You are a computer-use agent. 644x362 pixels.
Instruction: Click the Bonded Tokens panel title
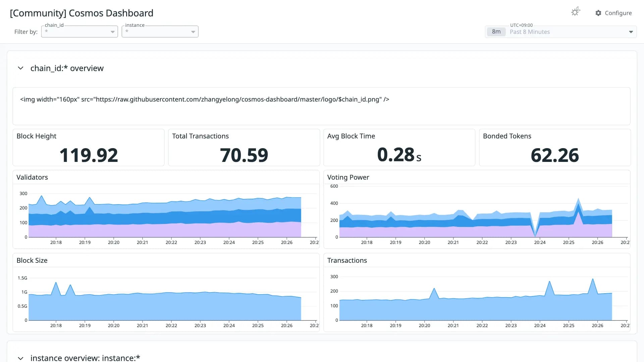tap(507, 136)
